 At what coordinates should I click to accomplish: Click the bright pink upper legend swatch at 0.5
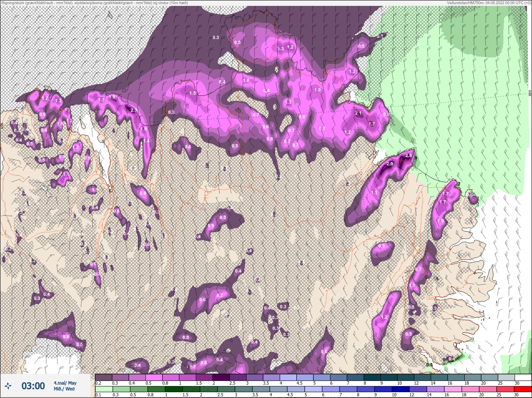click(155, 377)
